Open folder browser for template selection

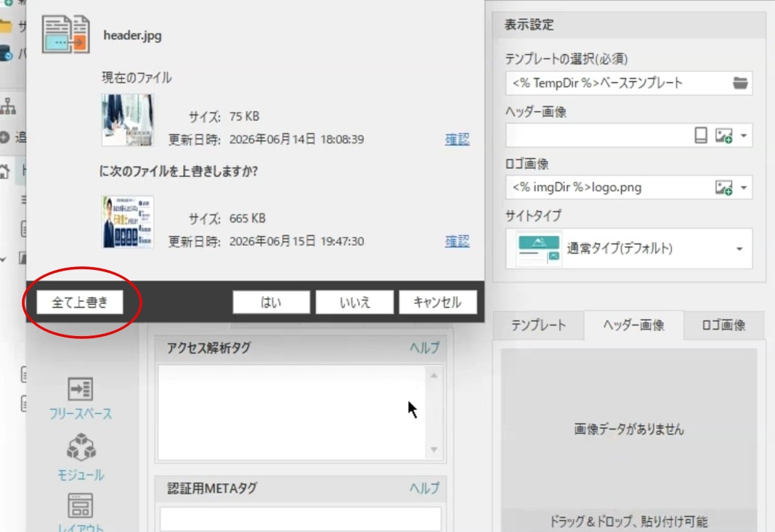tap(740, 83)
